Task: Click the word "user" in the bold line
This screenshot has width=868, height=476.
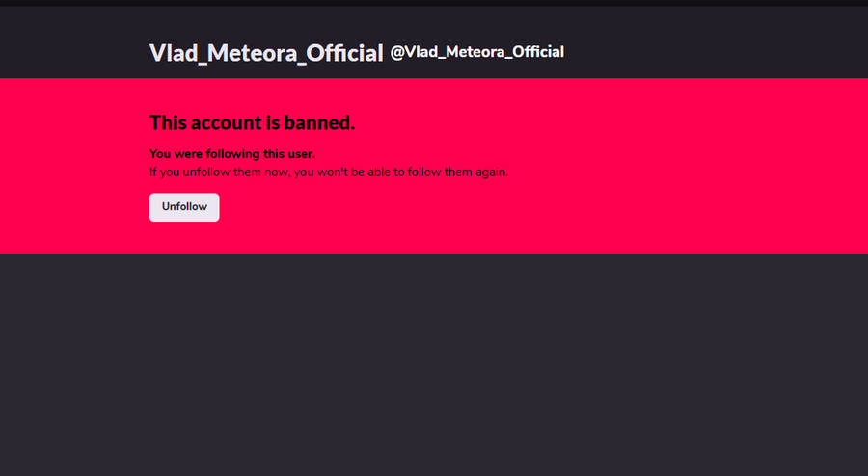Action: coord(298,154)
